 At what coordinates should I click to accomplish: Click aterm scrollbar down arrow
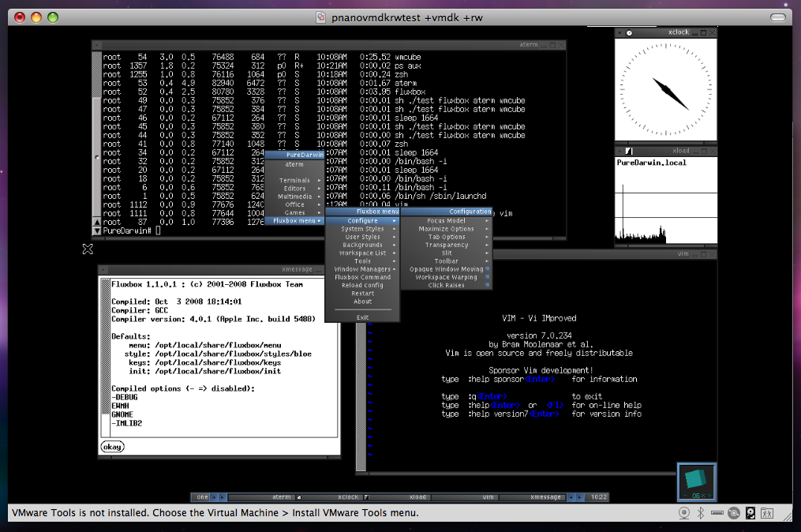(x=96, y=231)
